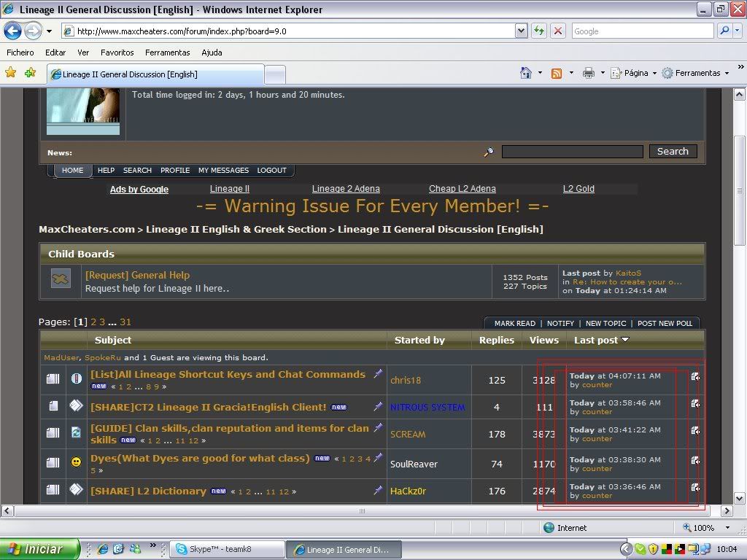Open the MY MESSAGES forum menu item
This screenshot has height=560, width=747.
[x=223, y=170]
